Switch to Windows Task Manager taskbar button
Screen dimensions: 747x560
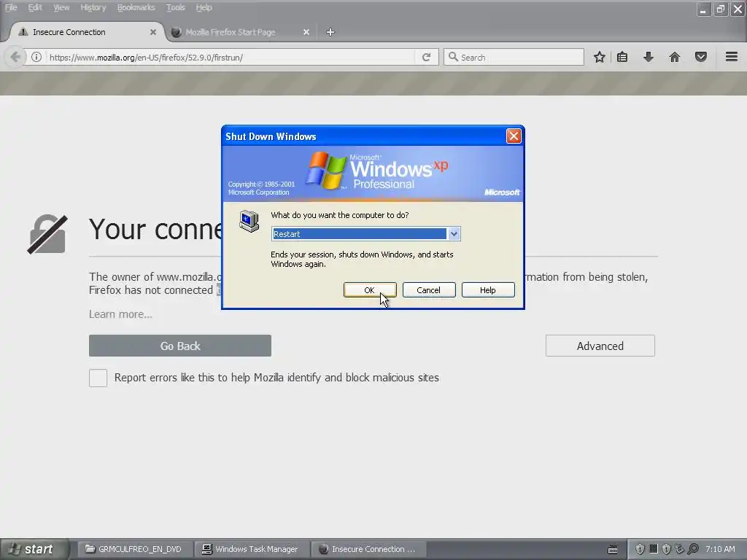click(251, 549)
